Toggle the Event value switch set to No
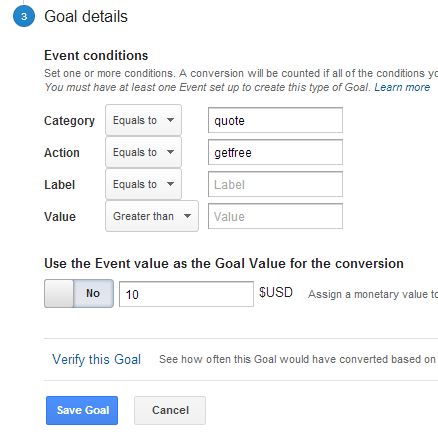Screen dimensions: 438x438 (x=79, y=293)
